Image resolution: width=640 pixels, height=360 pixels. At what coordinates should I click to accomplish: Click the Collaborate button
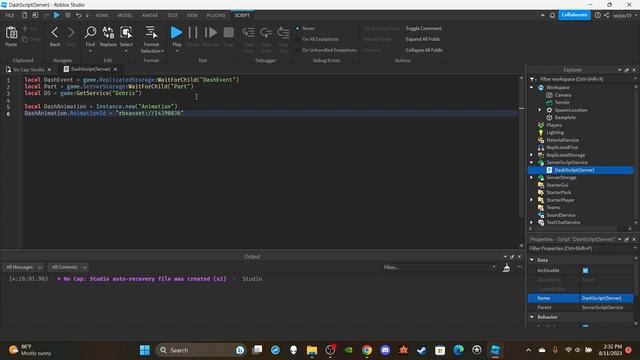click(x=574, y=15)
